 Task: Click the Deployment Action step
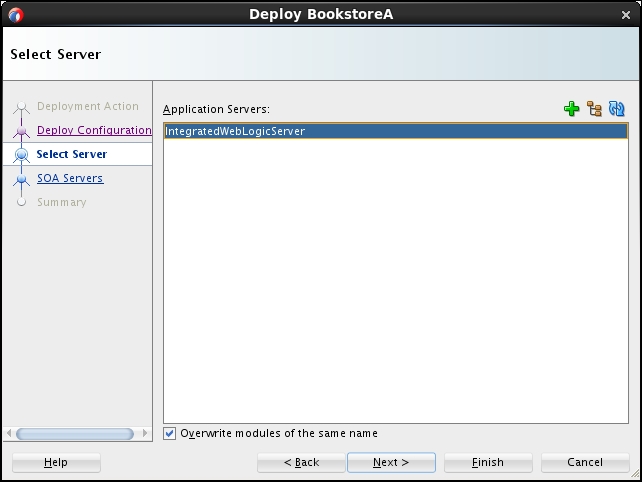click(x=88, y=106)
